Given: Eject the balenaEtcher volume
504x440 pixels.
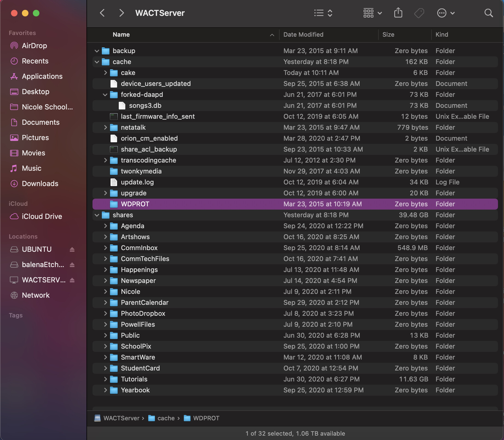Looking at the screenshot, I should (72, 265).
